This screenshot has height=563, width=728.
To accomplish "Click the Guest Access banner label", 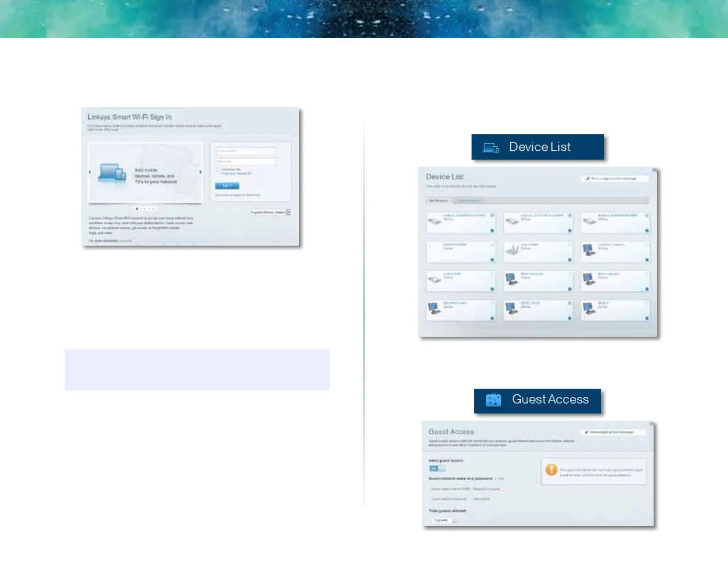I will click(x=550, y=399).
